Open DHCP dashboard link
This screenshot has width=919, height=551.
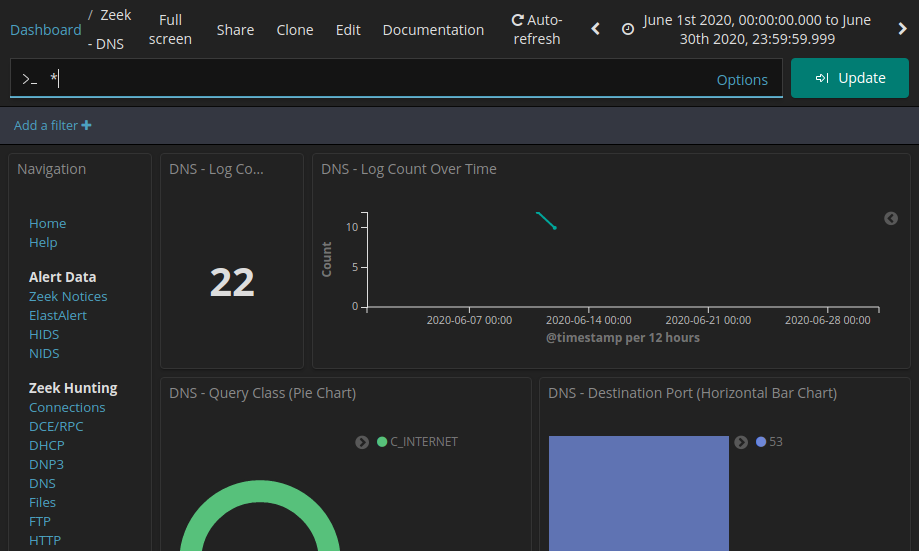pyautogui.click(x=47, y=445)
